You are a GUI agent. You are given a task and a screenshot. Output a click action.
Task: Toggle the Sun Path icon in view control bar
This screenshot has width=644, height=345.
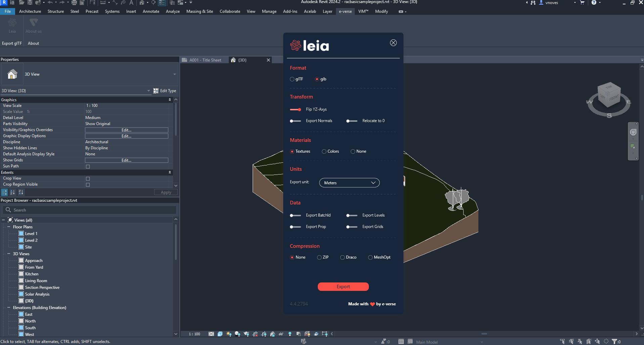(229, 334)
